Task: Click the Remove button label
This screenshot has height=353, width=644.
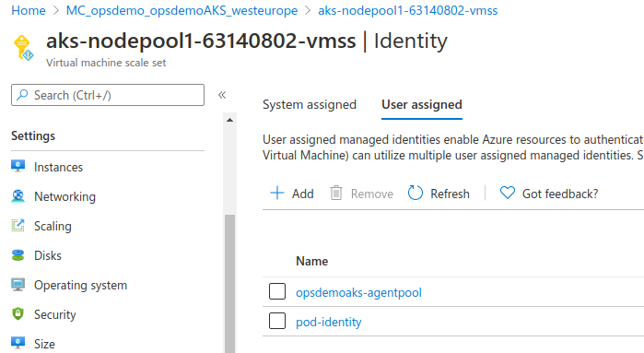Action: tap(371, 194)
